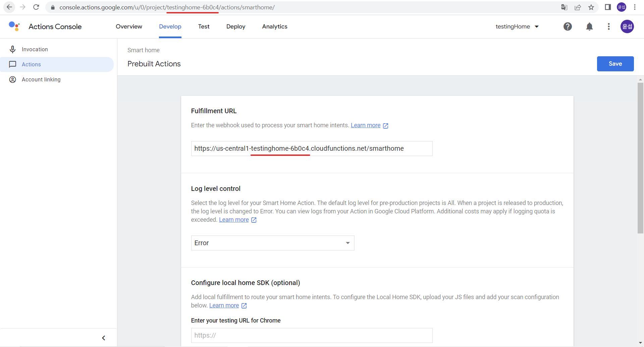
Task: Click the browser forward arrow
Action: click(x=22, y=7)
